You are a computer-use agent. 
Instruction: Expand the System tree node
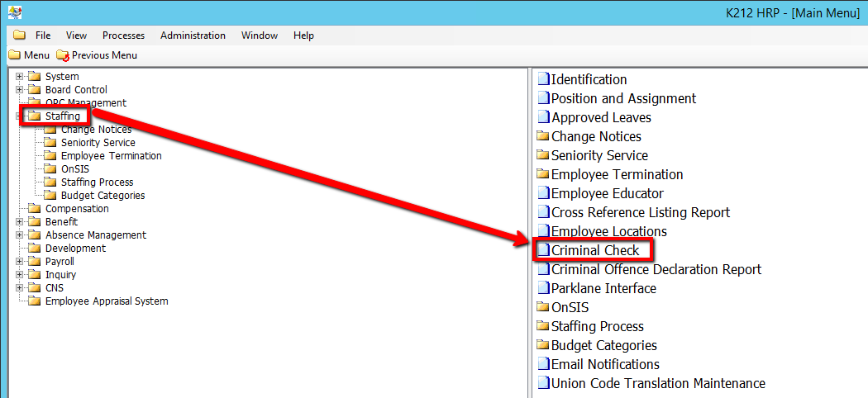coord(19,77)
